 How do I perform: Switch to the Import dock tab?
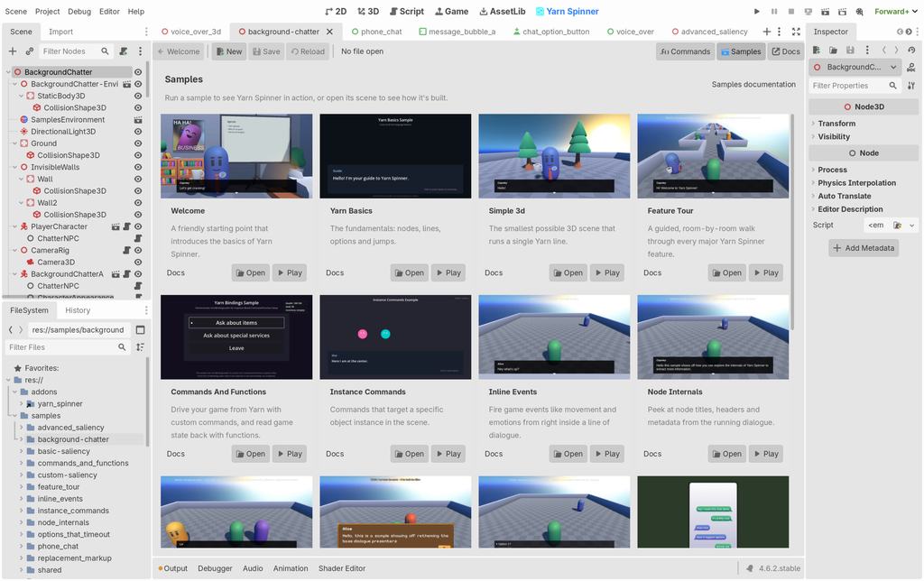[60, 32]
